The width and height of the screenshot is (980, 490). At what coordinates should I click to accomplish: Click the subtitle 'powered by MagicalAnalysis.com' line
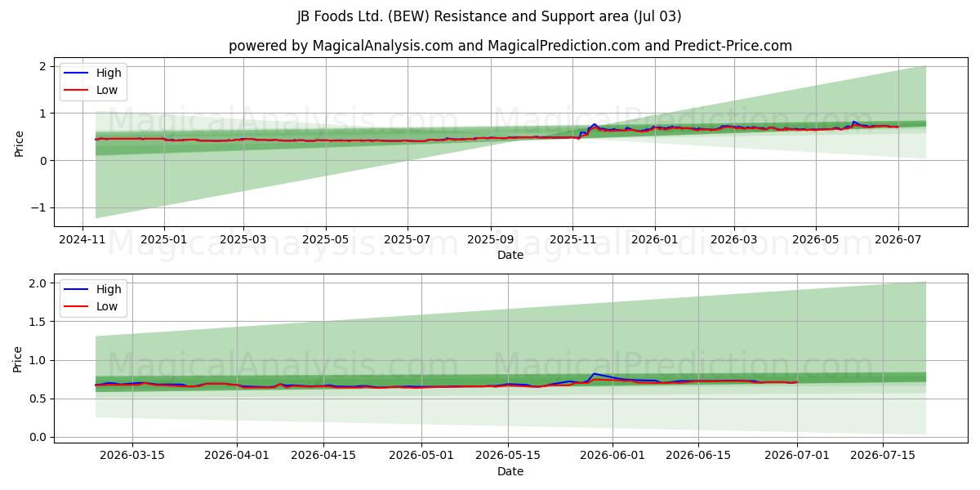[510, 46]
